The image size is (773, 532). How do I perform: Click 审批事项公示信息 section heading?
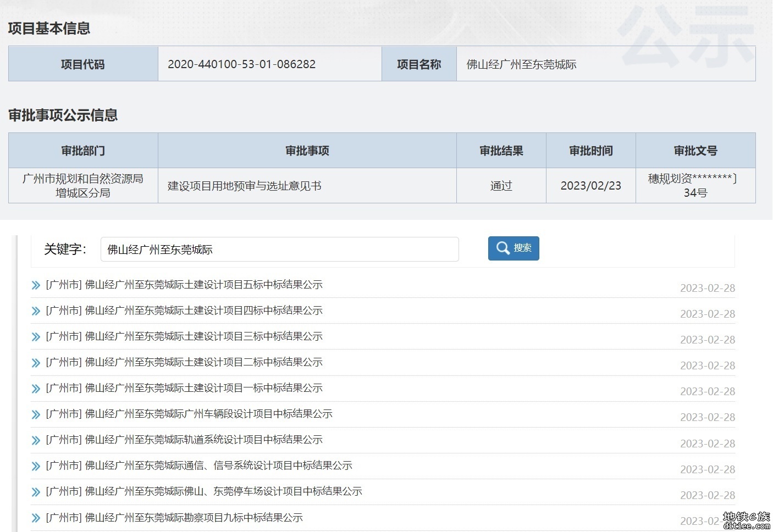[x=63, y=115]
